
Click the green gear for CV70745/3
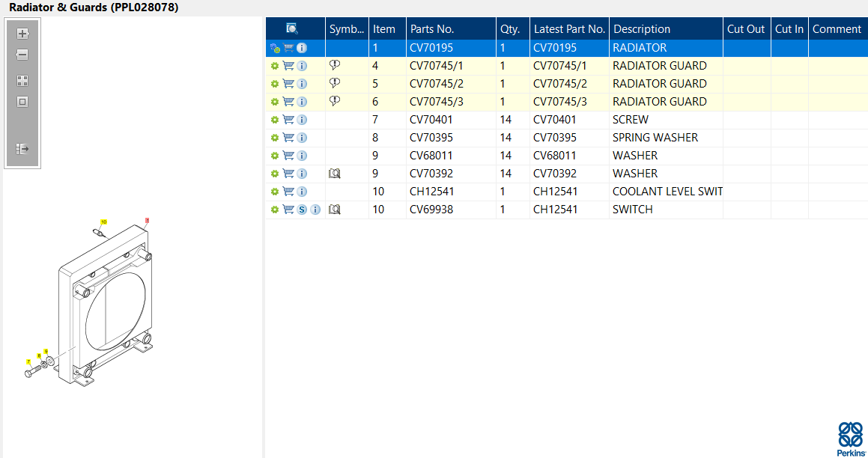click(x=275, y=102)
